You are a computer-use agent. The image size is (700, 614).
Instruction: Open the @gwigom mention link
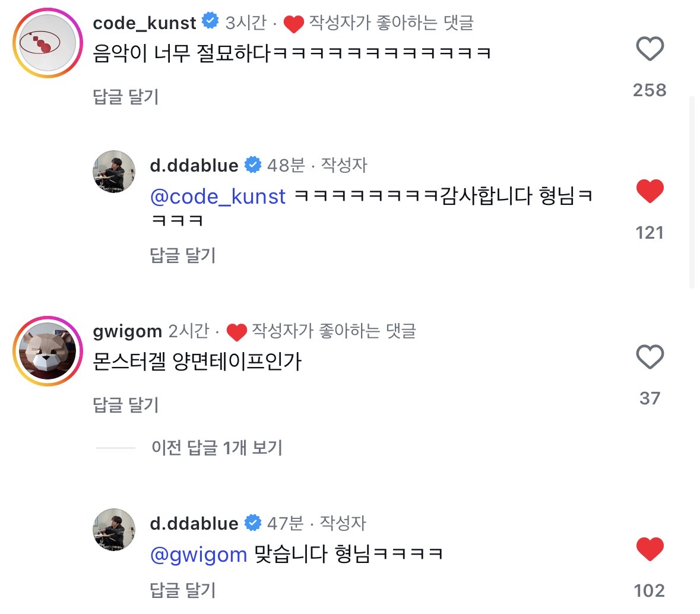tap(199, 555)
